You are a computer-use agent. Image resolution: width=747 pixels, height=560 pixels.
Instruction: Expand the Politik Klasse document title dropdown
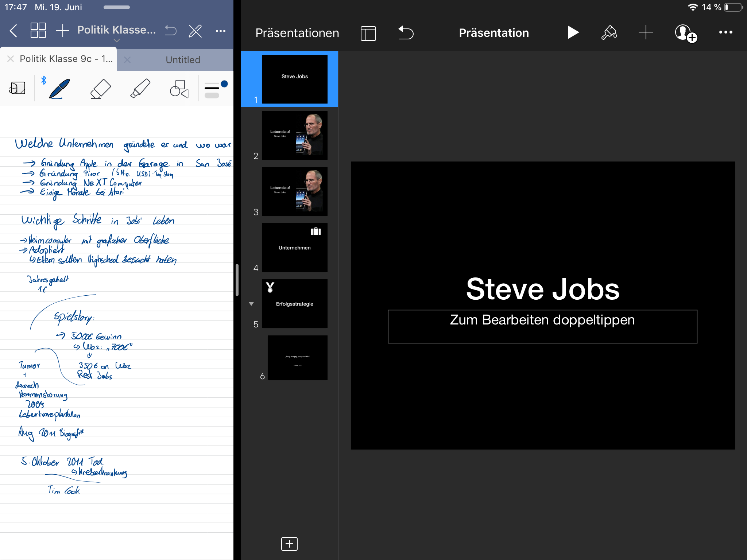(x=117, y=40)
